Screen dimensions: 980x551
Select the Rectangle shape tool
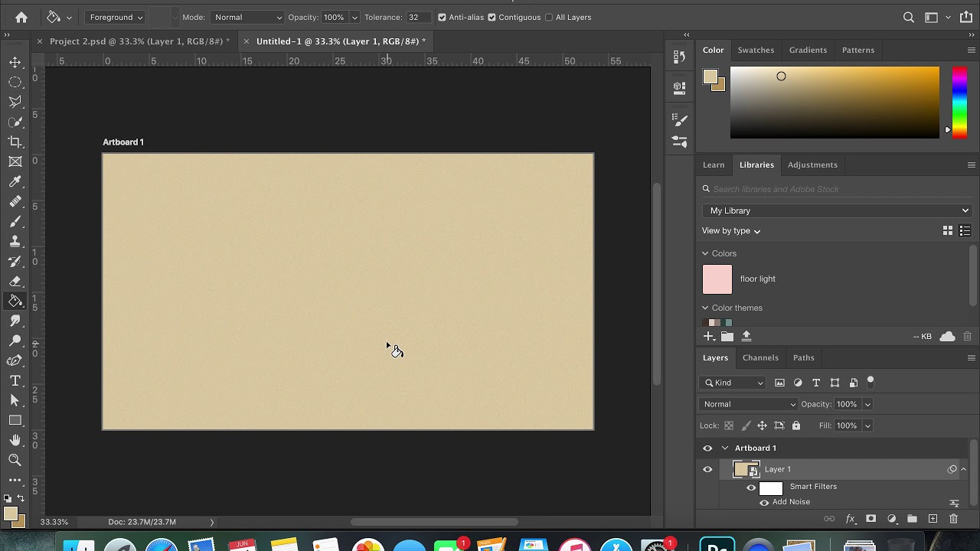click(15, 420)
